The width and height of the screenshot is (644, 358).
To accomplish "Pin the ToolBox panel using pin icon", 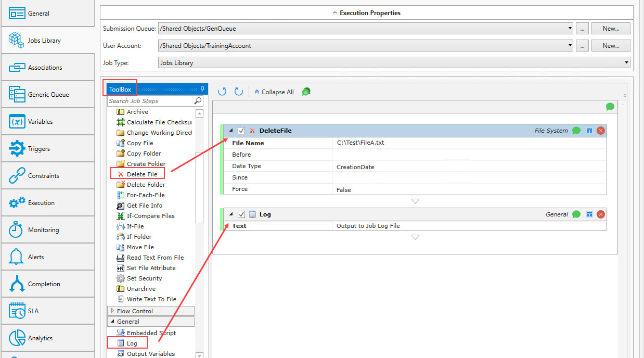I will click(203, 89).
